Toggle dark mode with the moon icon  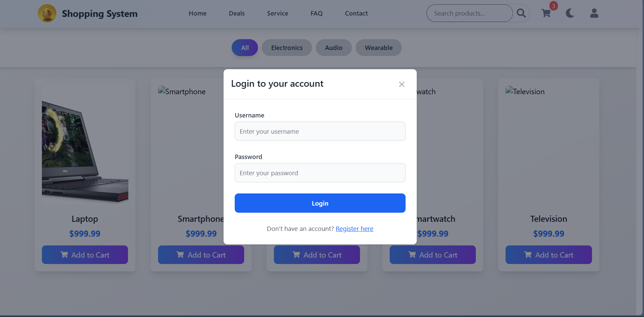tap(569, 13)
